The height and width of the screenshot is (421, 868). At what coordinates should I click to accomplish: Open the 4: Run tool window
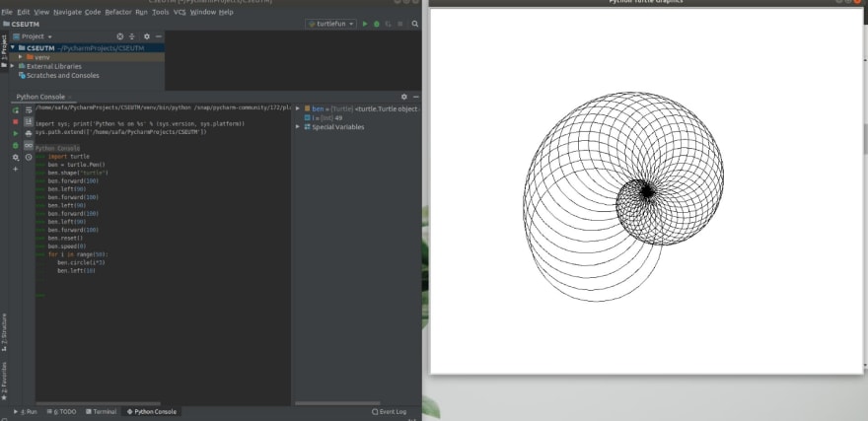[x=25, y=411]
